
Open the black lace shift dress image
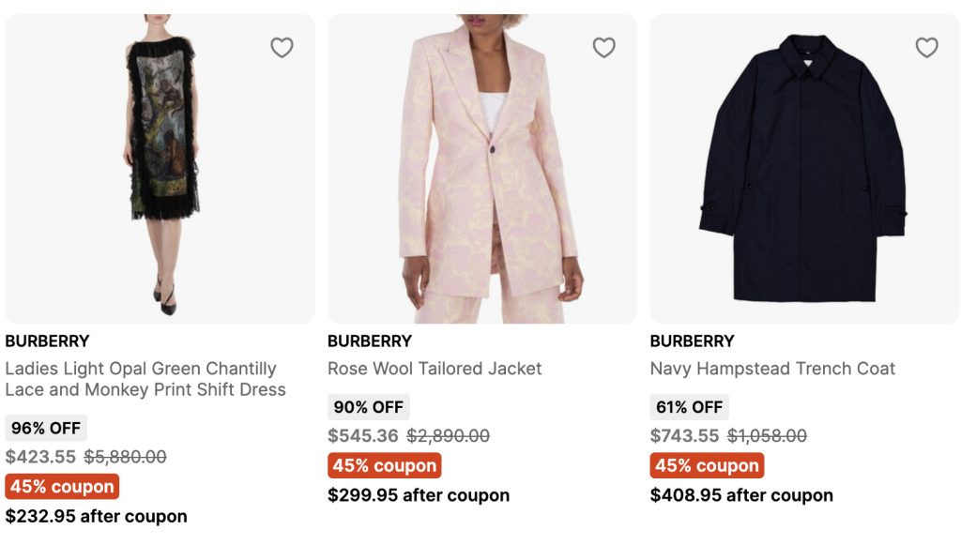[162, 169]
